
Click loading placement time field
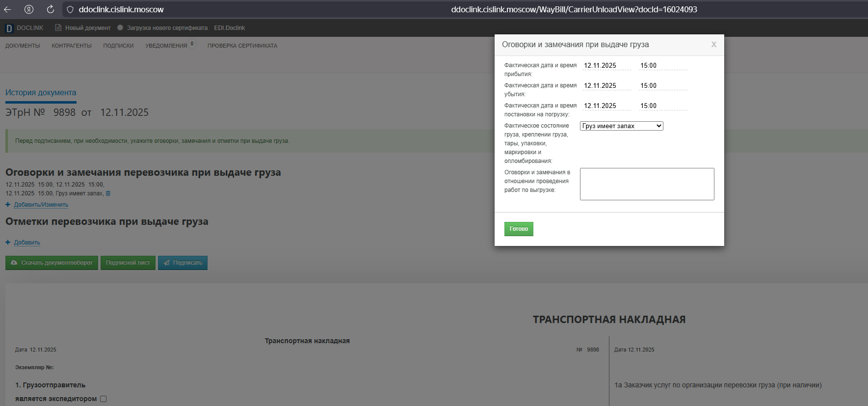(x=663, y=106)
